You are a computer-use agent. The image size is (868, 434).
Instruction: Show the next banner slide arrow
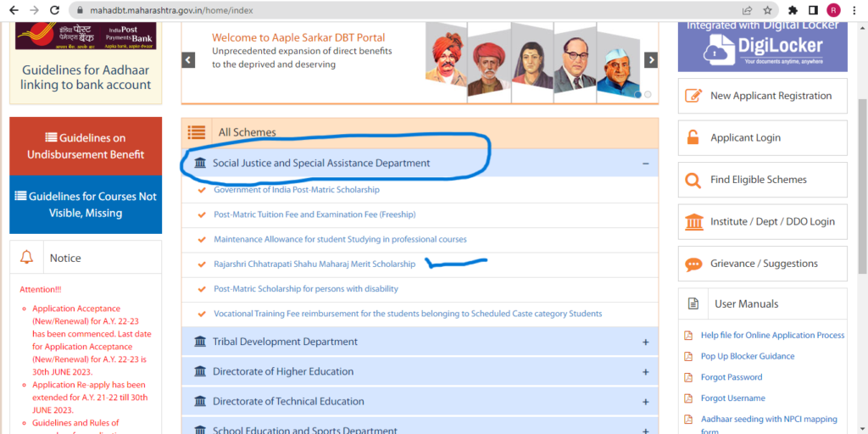pyautogui.click(x=651, y=60)
